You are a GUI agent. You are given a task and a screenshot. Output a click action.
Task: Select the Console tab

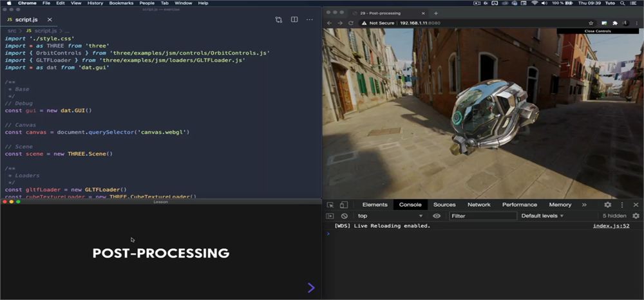coord(410,205)
